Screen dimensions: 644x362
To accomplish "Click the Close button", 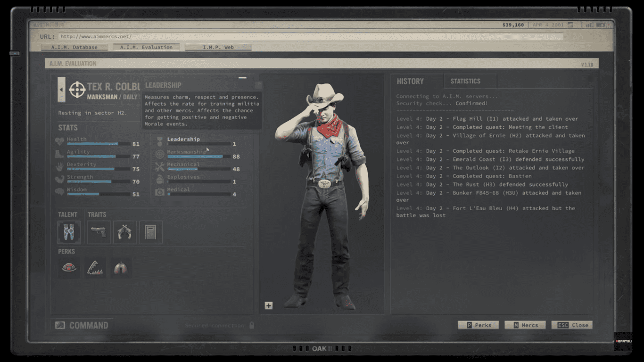I will (572, 325).
